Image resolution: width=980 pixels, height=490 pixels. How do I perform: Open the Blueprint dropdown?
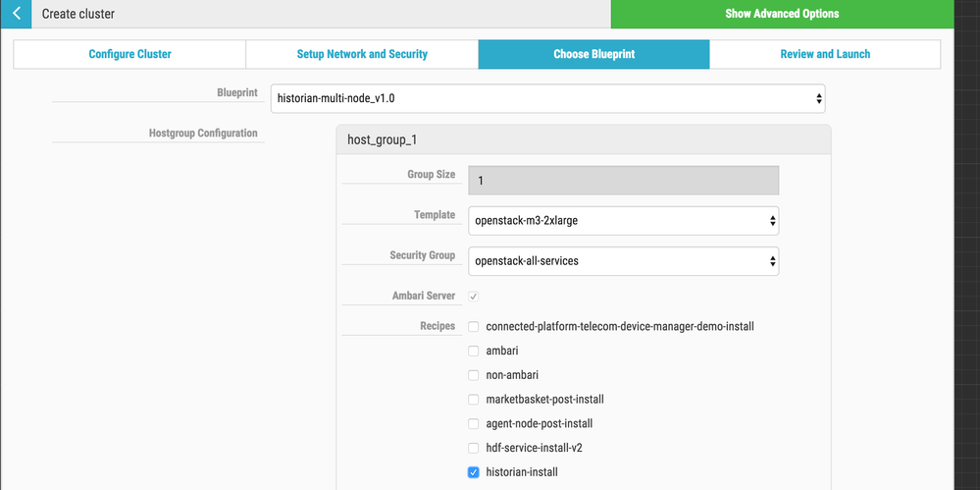pos(547,98)
